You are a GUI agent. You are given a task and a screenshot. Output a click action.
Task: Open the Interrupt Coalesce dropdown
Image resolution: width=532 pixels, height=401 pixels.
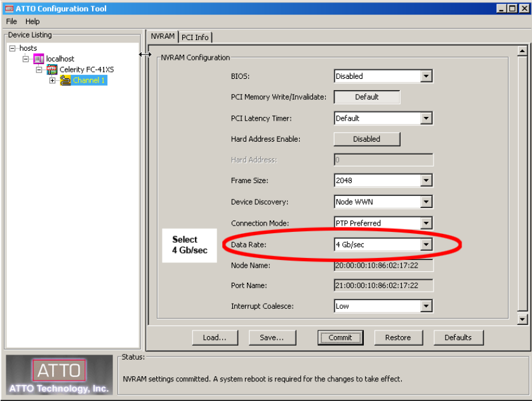point(426,306)
